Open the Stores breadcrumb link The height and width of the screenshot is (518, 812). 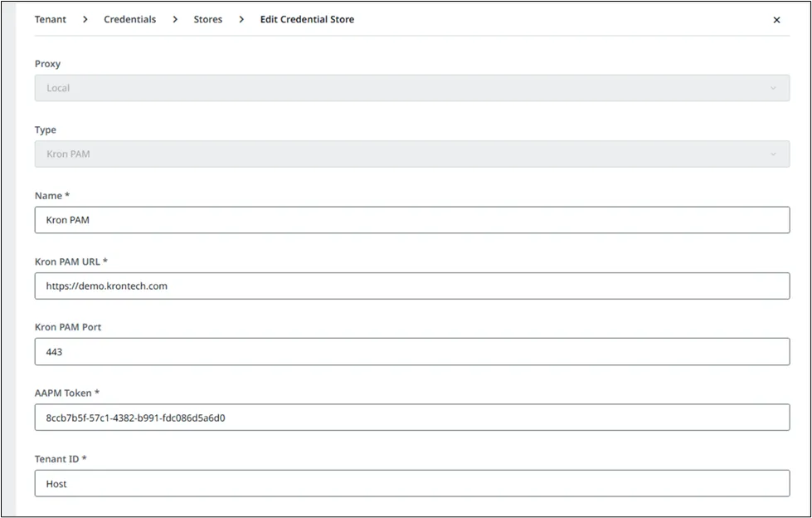207,19
